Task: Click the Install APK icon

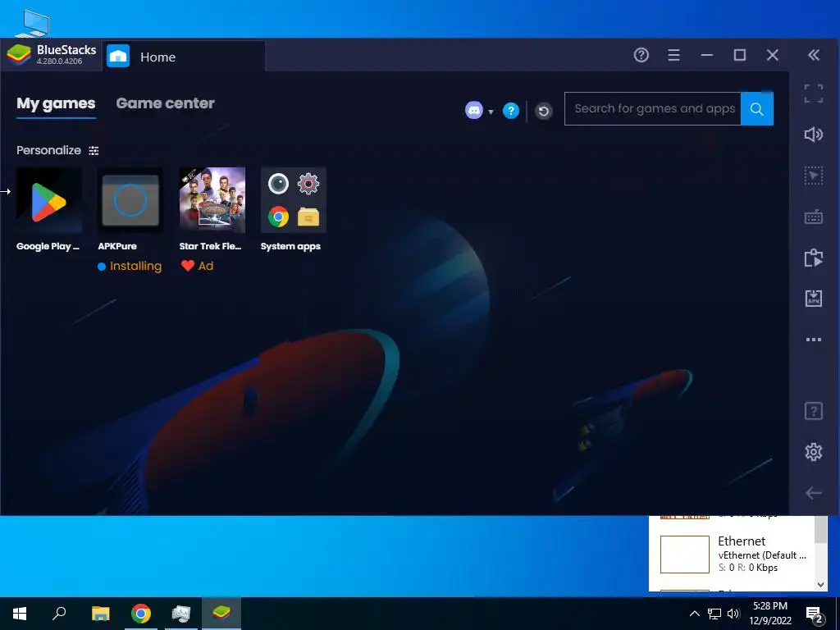Action: [814, 299]
